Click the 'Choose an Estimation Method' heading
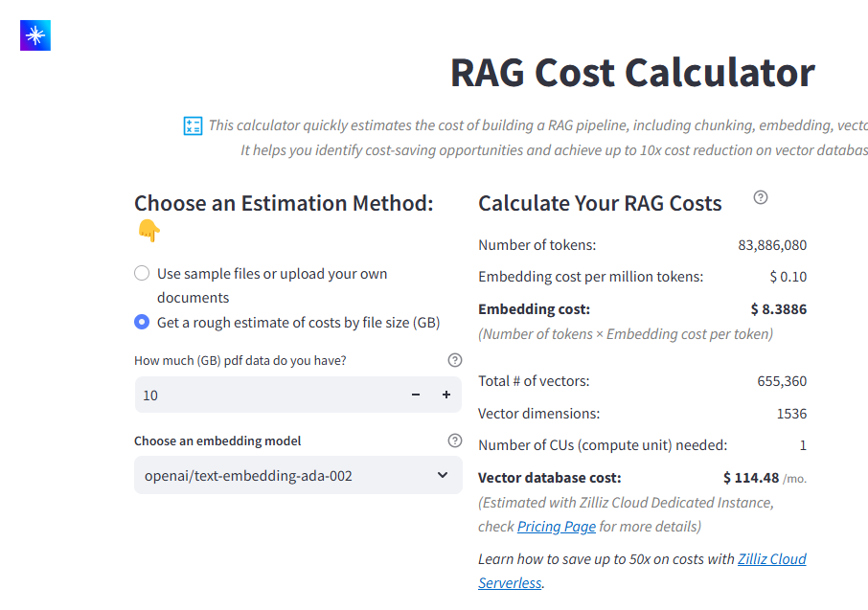Viewport: 868px width, 610px height. tap(284, 203)
